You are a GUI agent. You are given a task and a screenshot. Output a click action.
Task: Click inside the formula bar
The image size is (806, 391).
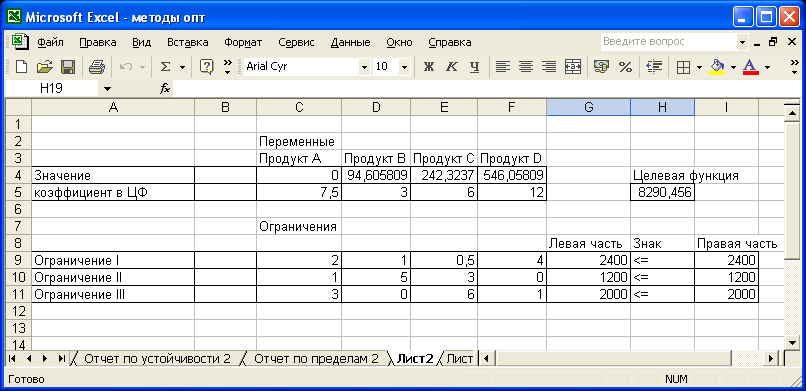[x=486, y=89]
